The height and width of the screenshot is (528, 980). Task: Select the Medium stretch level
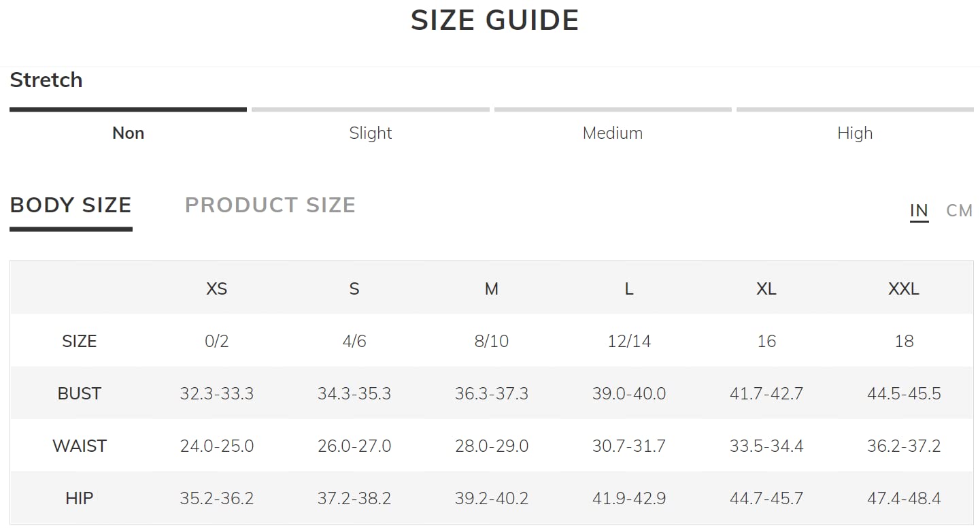click(613, 133)
